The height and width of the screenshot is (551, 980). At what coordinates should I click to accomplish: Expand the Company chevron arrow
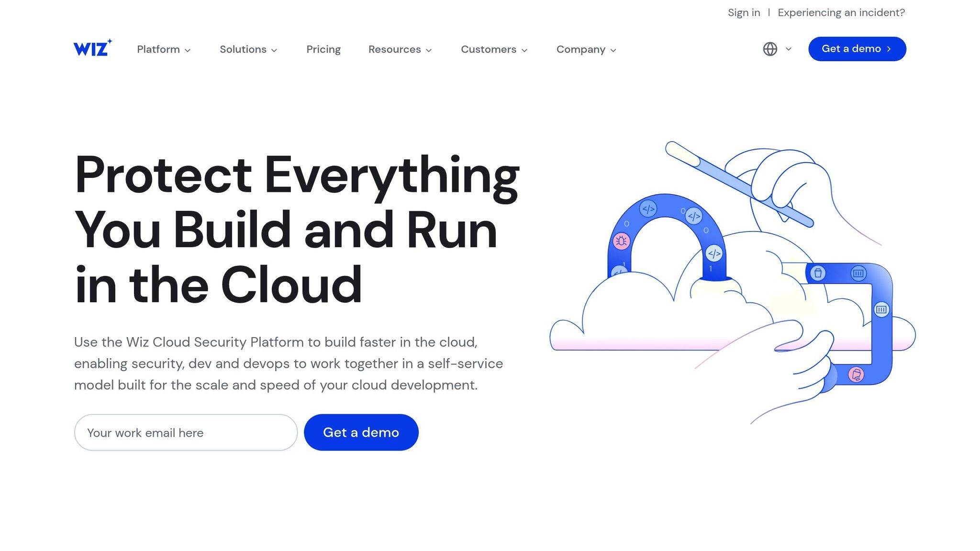point(613,50)
